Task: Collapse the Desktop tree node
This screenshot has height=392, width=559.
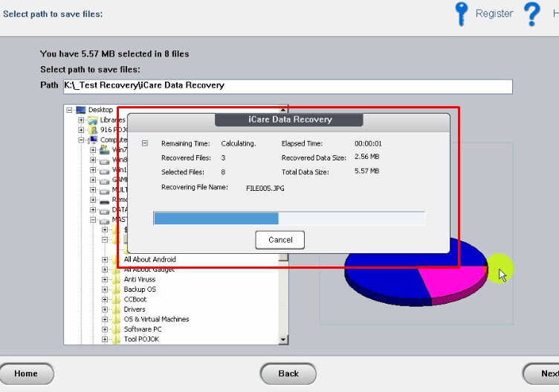Action: pos(70,110)
